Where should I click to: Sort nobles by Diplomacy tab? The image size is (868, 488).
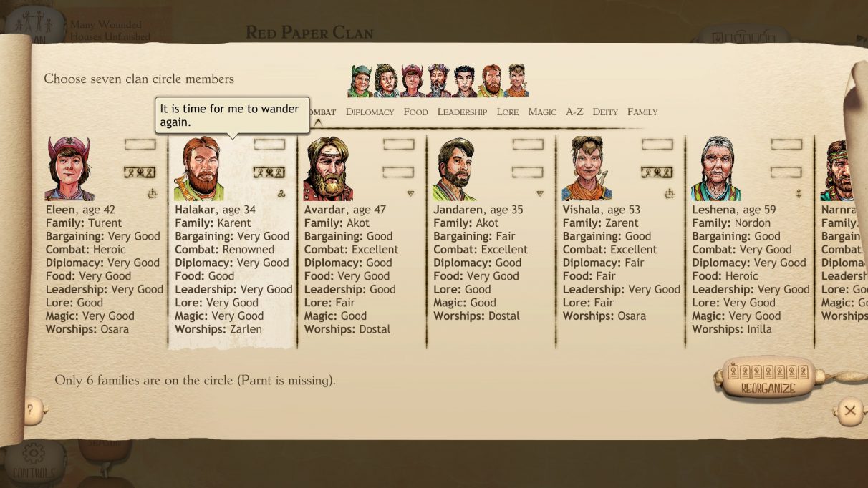click(x=370, y=112)
